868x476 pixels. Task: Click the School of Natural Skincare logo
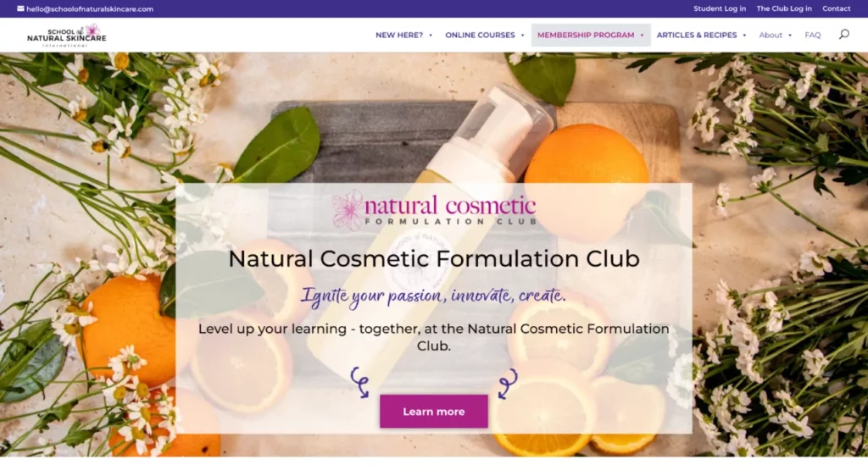[x=66, y=36]
